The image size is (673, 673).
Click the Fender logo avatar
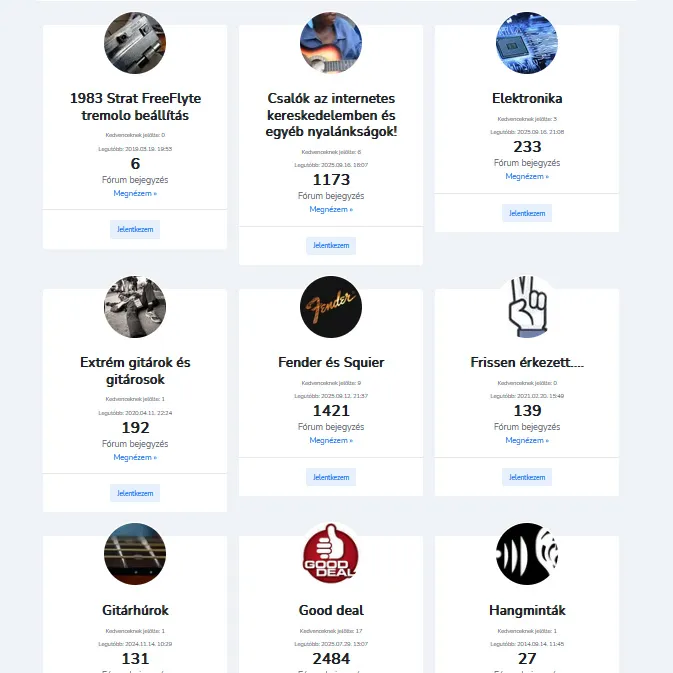331,307
